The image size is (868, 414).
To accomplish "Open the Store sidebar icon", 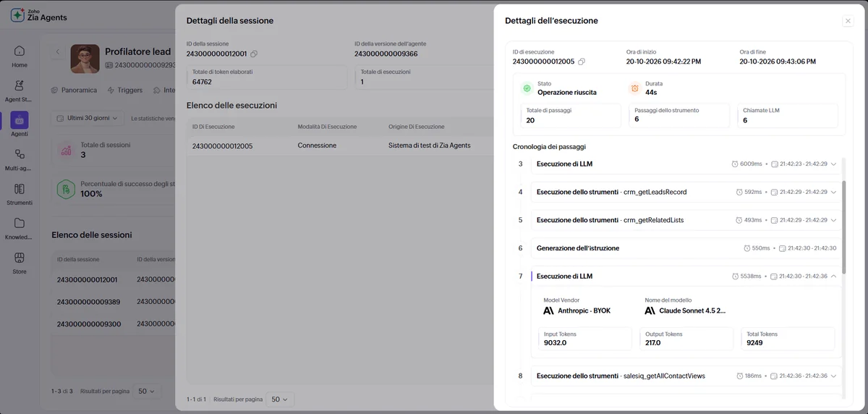I will point(20,258).
